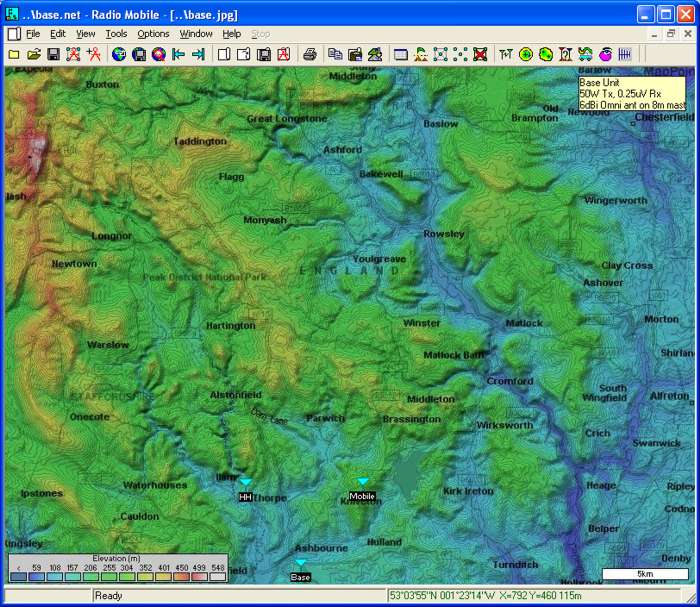Click the page with red A icon
The height and width of the screenshot is (607, 700).
[284, 54]
